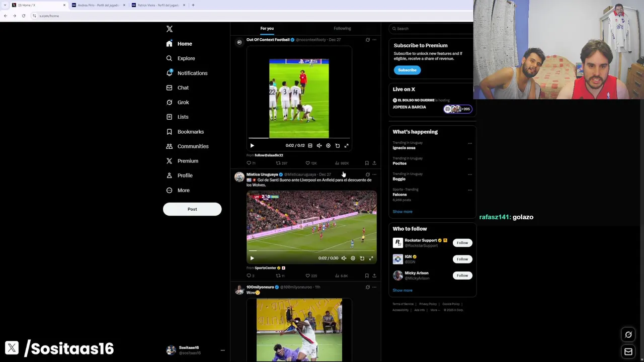Image resolution: width=644 pixels, height=362 pixels.
Task: Open options for ignacio sosa trend
Action: (470, 143)
